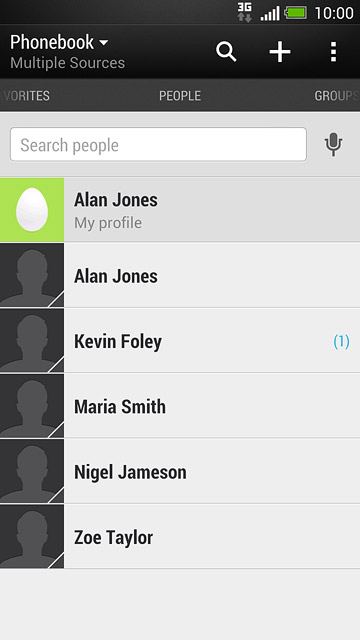Select the People tab
Screen dimensions: 360x640
180,96
